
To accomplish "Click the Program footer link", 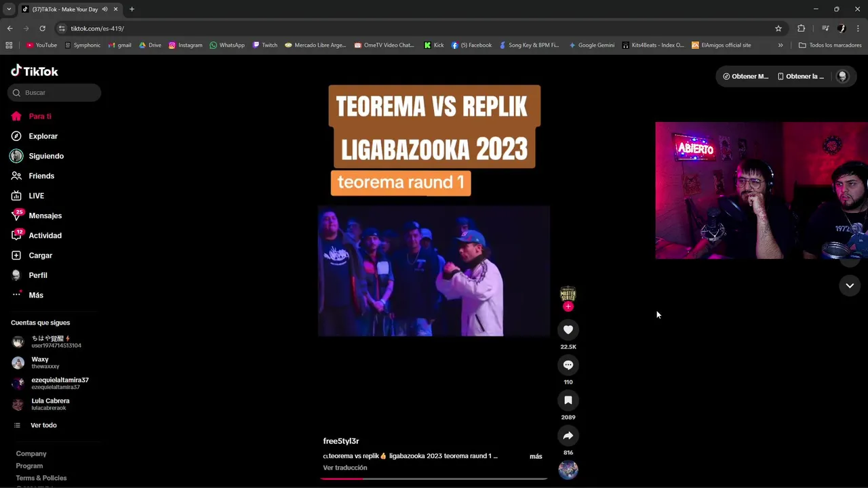I will 29,466.
